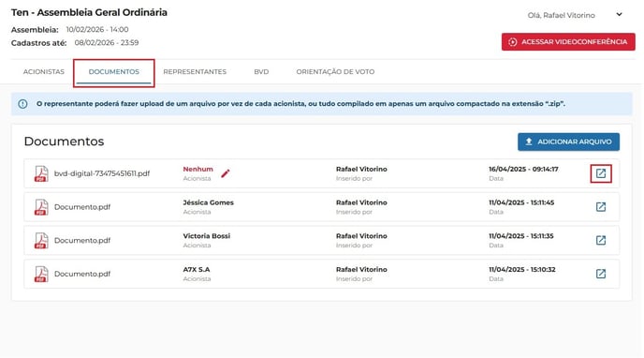Click Olá, Rafael Vitorino user label

[561, 15]
